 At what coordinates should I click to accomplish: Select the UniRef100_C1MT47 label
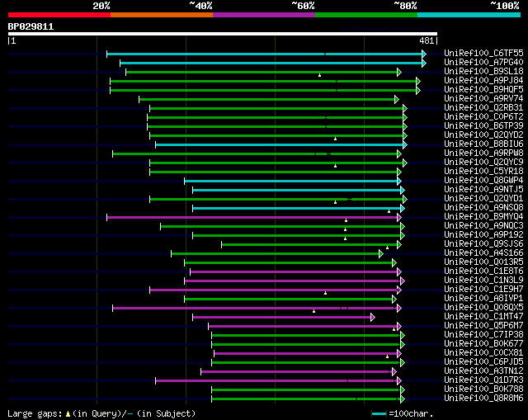point(483,317)
